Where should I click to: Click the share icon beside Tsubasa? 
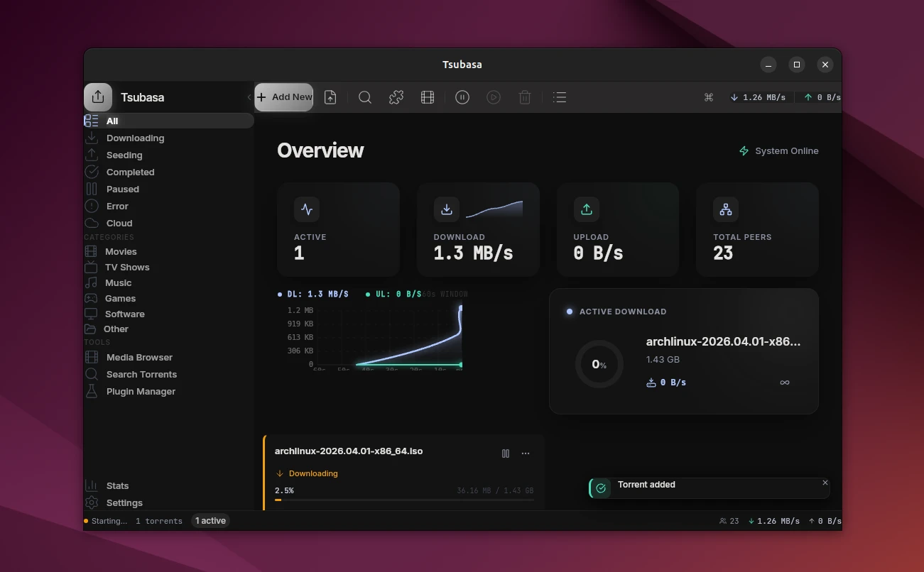[98, 97]
